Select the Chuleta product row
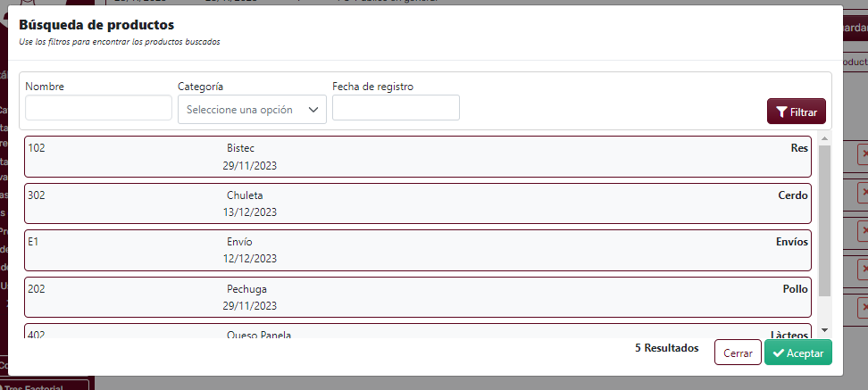 click(x=417, y=203)
